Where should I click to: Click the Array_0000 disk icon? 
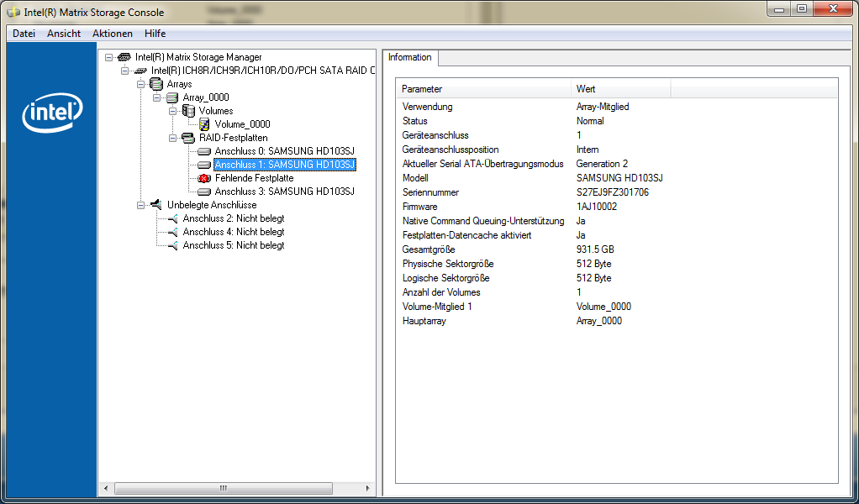pos(172,97)
